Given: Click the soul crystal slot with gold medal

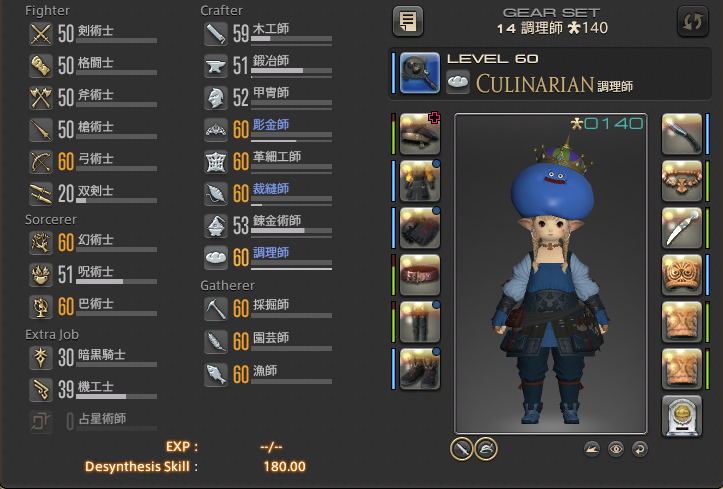Looking at the screenshot, I should pyautogui.click(x=682, y=416).
